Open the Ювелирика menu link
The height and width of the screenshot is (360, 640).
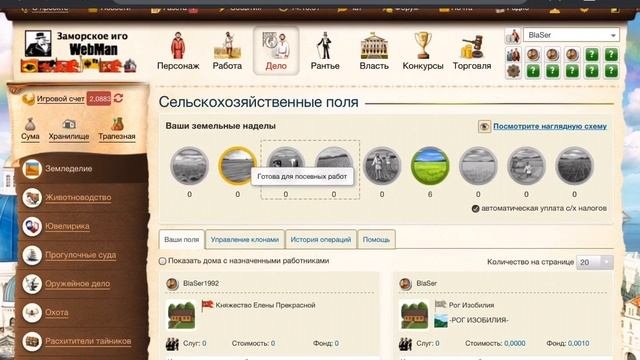[67, 227]
